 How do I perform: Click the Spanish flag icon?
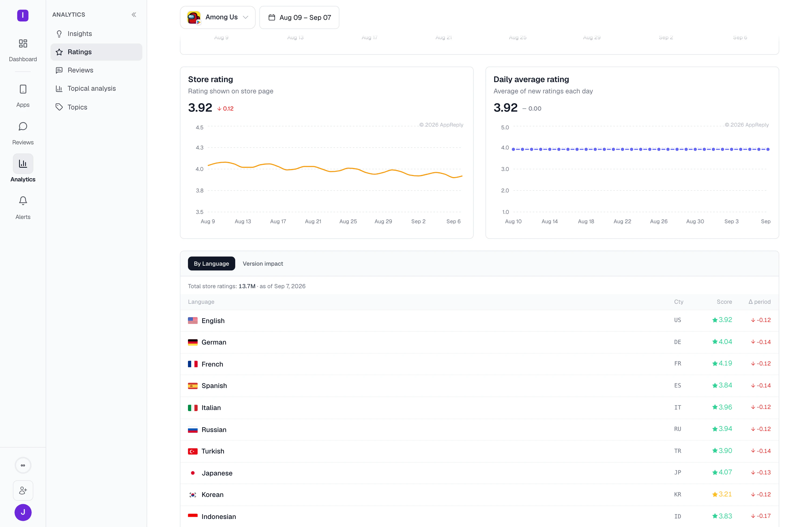tap(193, 386)
